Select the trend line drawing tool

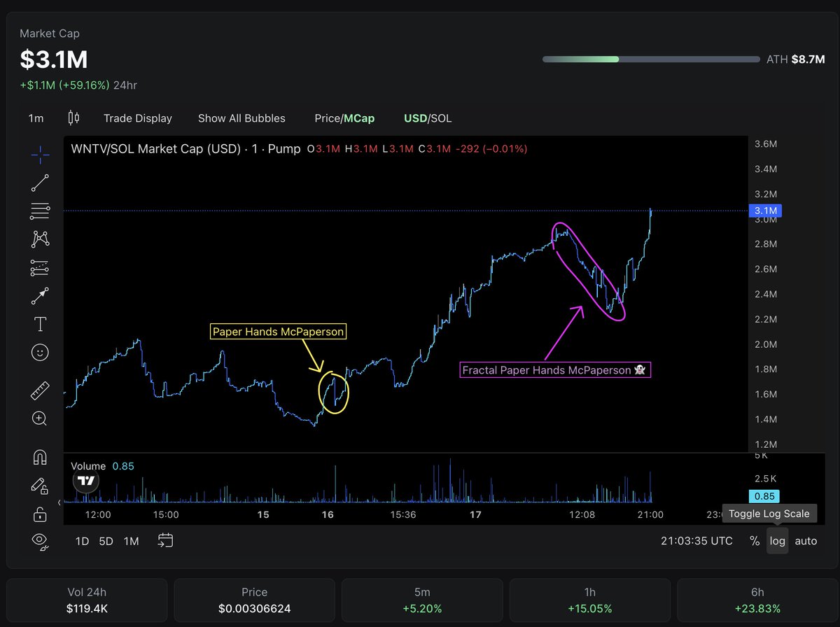click(x=40, y=183)
